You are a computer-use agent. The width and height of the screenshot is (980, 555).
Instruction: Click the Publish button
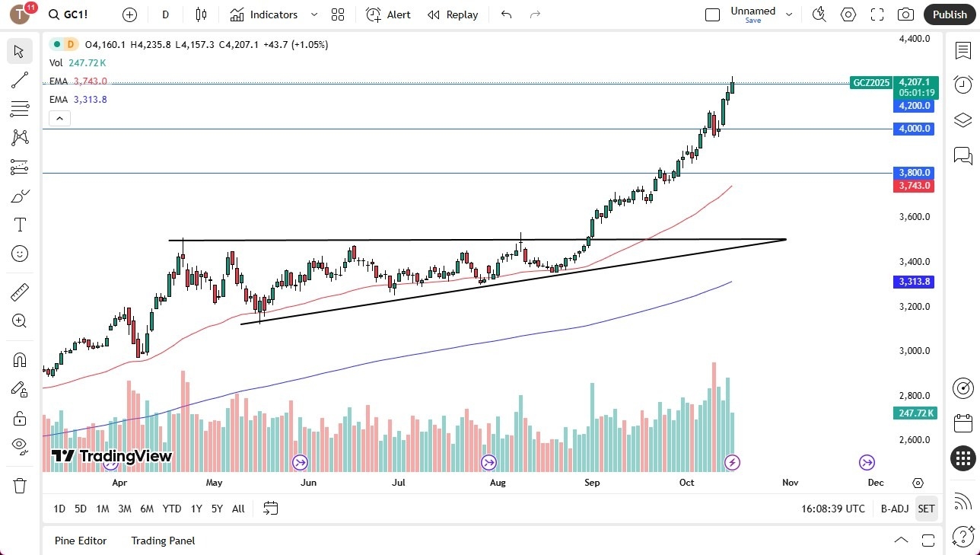(x=950, y=14)
